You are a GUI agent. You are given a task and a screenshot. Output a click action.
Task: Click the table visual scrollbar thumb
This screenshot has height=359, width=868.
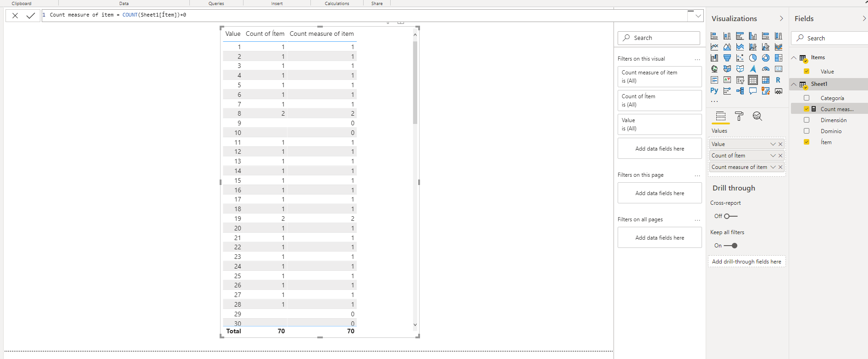pyautogui.click(x=415, y=83)
